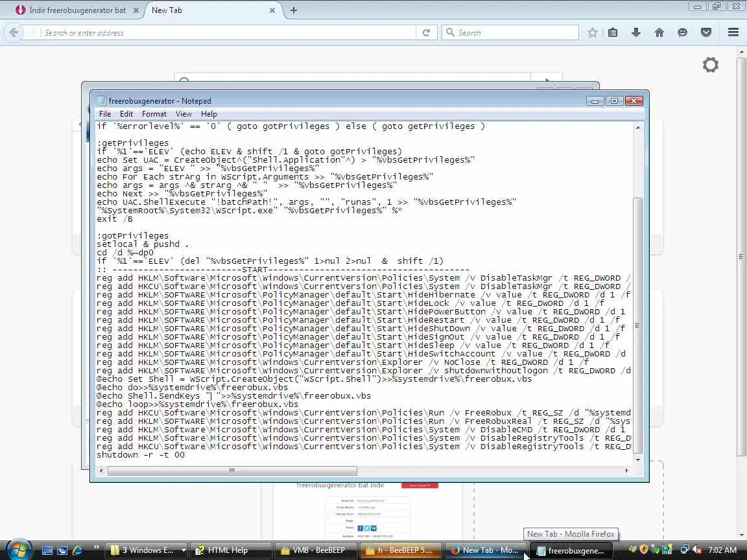The width and height of the screenshot is (747, 560).
Task: Maximize the Notepad window
Action: 614,100
